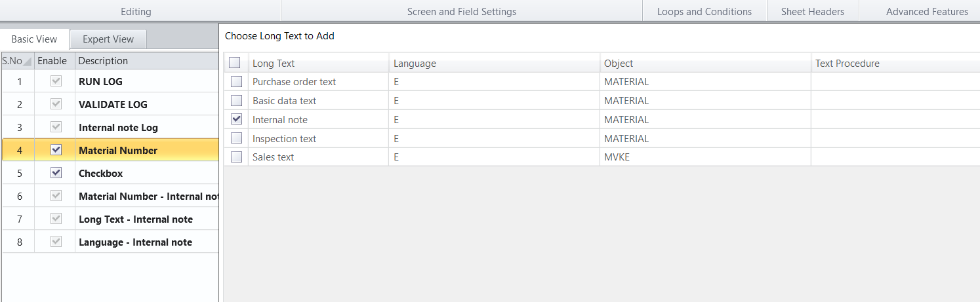
Task: Click the Text Procedure column header
Action: (x=847, y=64)
